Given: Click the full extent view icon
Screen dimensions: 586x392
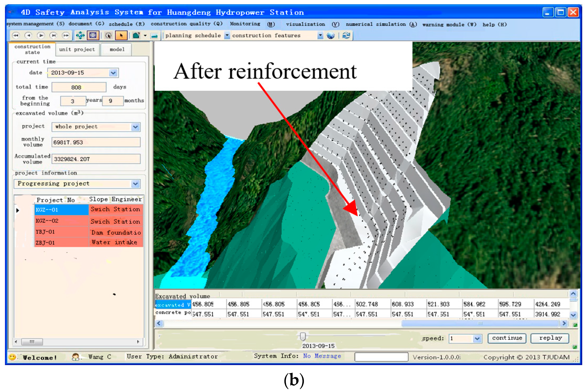Looking at the screenshot, I should point(93,36).
